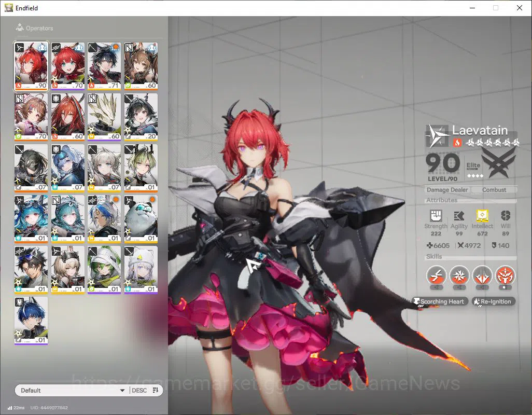This screenshot has height=415, width=532.
Task: Open the triple-spike combo skill icon
Action: (482, 275)
